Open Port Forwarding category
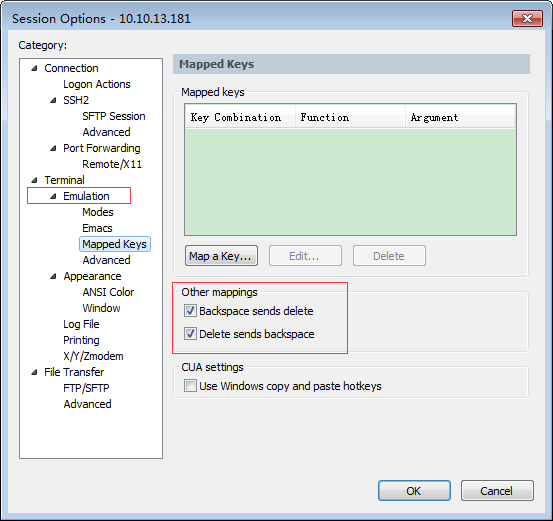 pos(102,148)
